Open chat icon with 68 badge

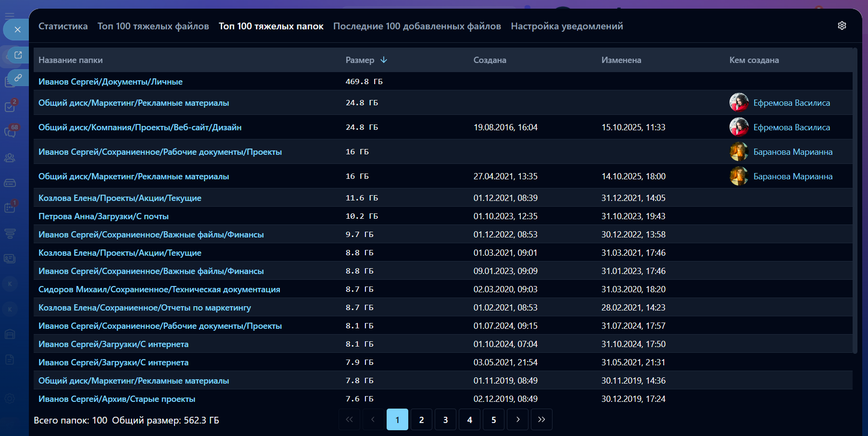click(x=10, y=132)
